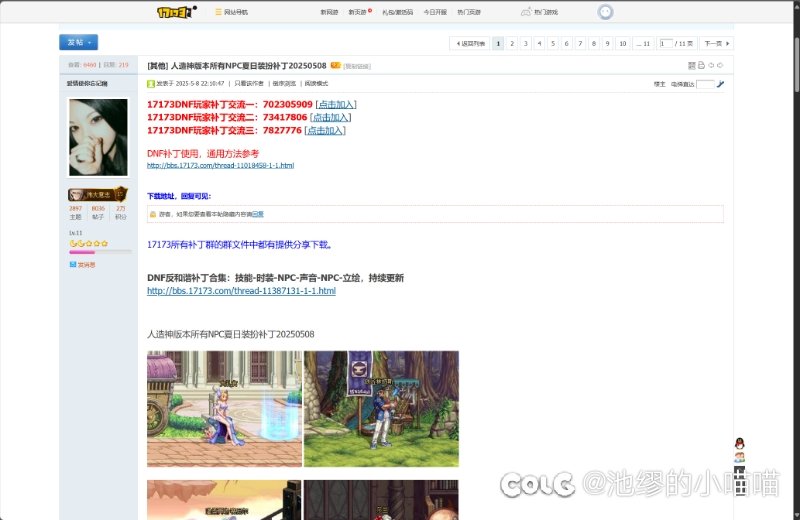Screen dimensions: 800x520
Task: Go to page 5 of thread
Action: pyautogui.click(x=553, y=43)
